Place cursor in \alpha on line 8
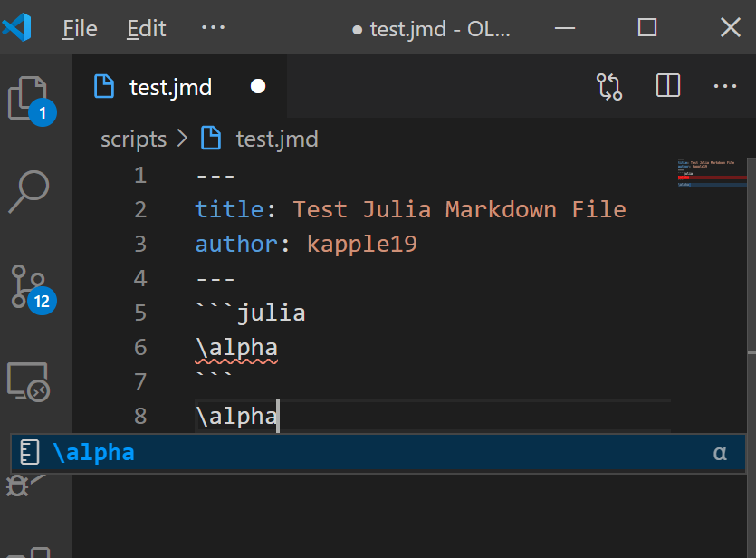The height and width of the screenshot is (558, 756). (236, 416)
